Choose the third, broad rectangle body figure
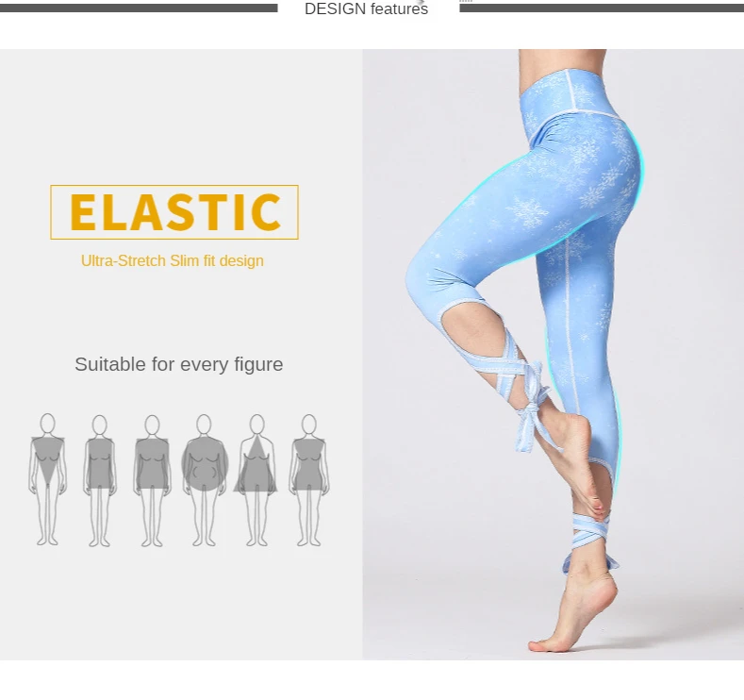 [152, 480]
